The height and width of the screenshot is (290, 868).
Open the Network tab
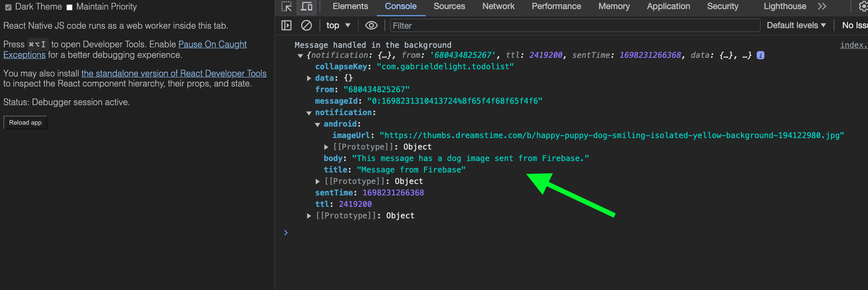(498, 6)
